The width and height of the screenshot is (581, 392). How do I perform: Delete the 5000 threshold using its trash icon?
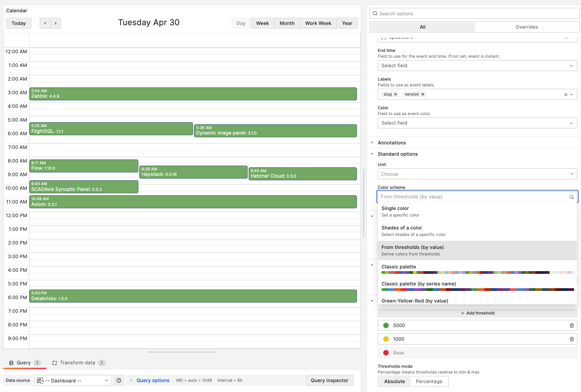click(x=571, y=325)
